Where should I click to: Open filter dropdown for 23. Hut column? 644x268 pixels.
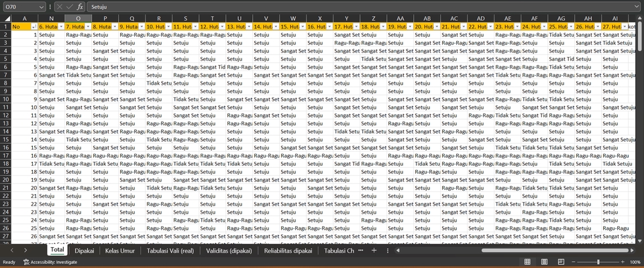click(x=517, y=26)
